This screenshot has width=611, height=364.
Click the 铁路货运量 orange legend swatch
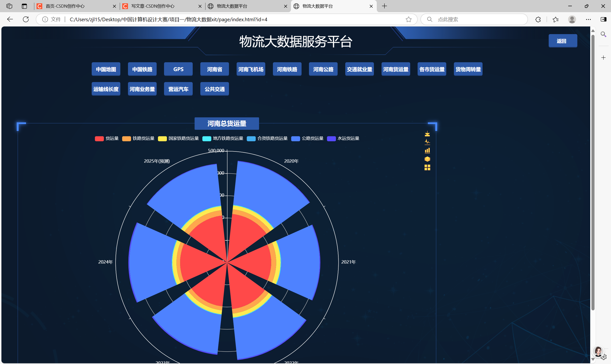point(126,139)
